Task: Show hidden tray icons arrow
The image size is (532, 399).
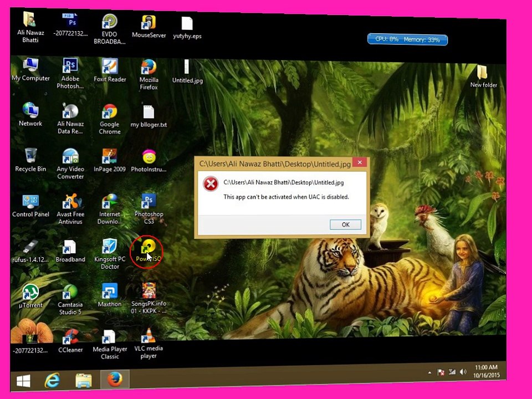Action: coord(429,372)
